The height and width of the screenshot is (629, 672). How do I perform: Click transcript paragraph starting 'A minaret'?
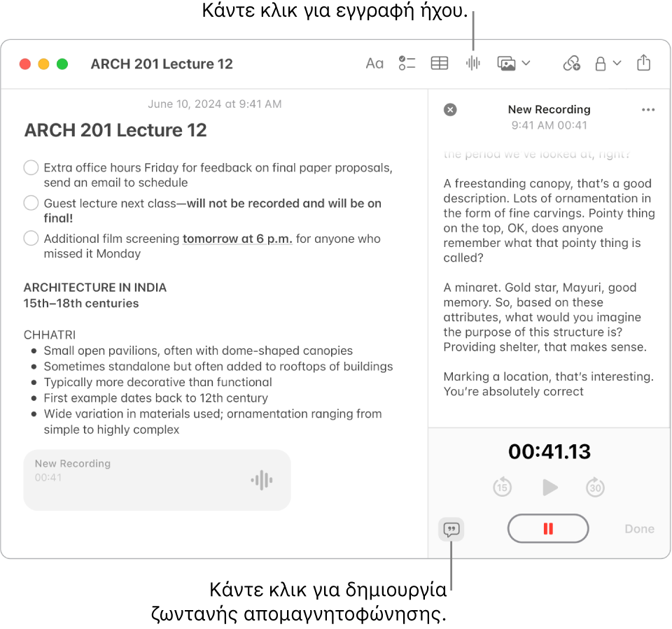pyautogui.click(x=545, y=317)
